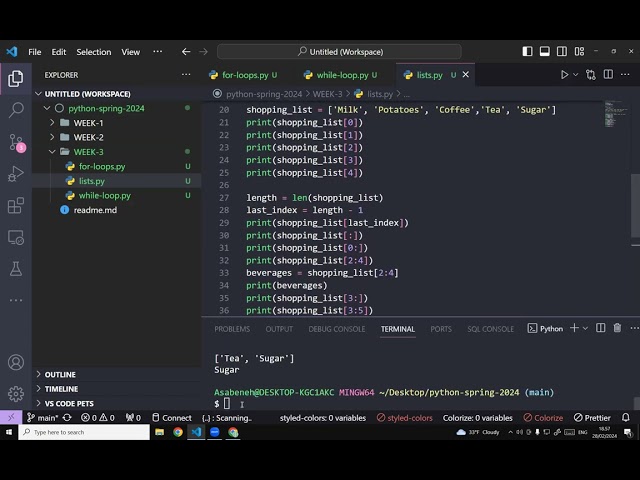Switch to for-loops.py editor tab
Image resolution: width=640 pixels, height=480 pixels.
click(x=243, y=75)
